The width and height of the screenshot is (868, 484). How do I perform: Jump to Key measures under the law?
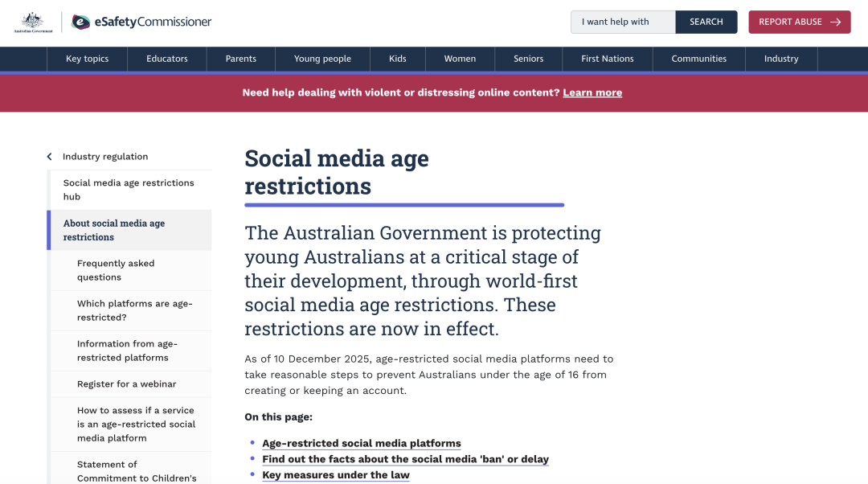pyautogui.click(x=336, y=475)
